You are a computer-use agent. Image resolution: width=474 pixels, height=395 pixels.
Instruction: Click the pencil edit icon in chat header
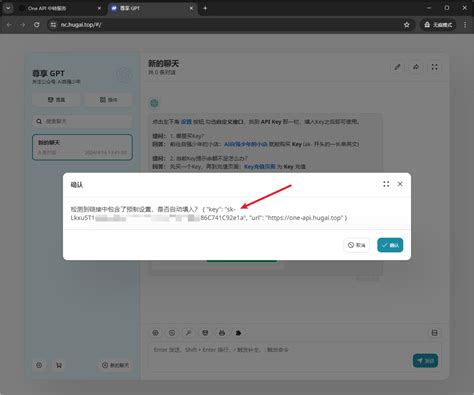(397, 67)
